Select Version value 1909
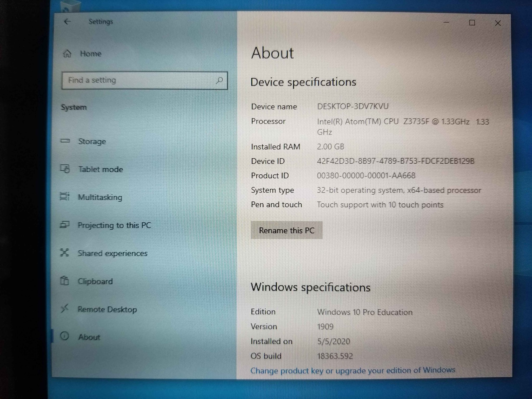 click(325, 327)
